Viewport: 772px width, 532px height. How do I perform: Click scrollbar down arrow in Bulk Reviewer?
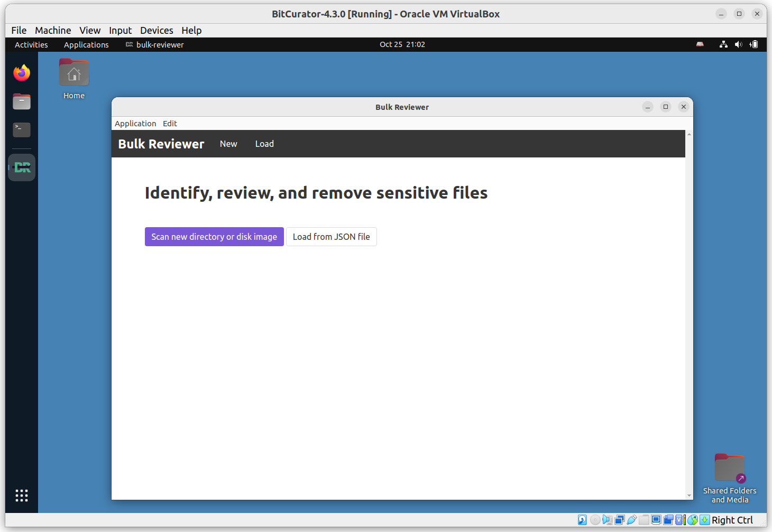[x=689, y=496]
